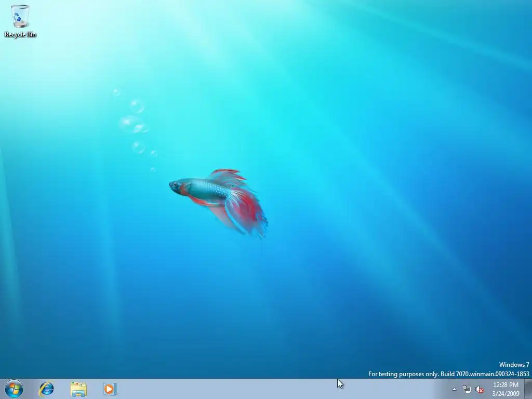Viewport: 532px width, 399px height.
Task: Show hidden tray icons arrow
Action: coord(454,389)
